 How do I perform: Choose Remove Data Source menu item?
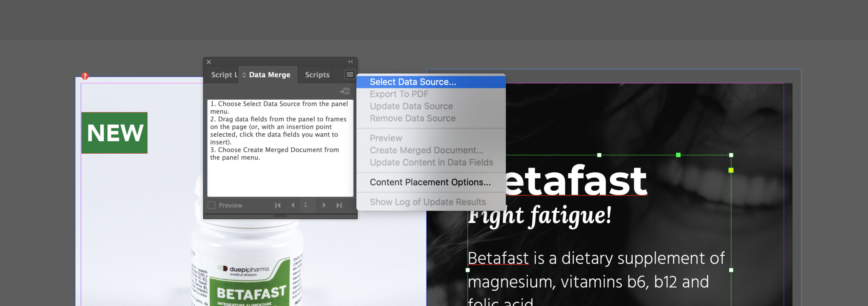coord(431,118)
